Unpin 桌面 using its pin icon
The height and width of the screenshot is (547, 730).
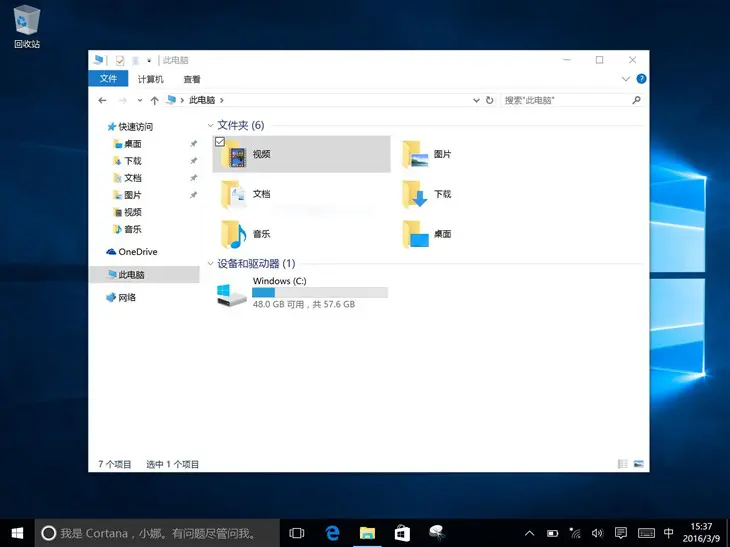point(194,144)
